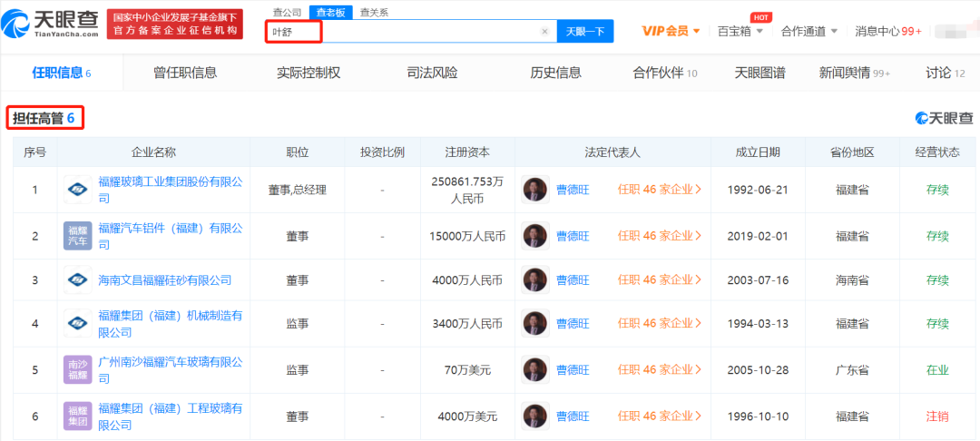The width and height of the screenshot is (980, 441).
Task: Open 曹德旺 name link in the 海南文昌福耀硅砂 row
Action: 573,279
